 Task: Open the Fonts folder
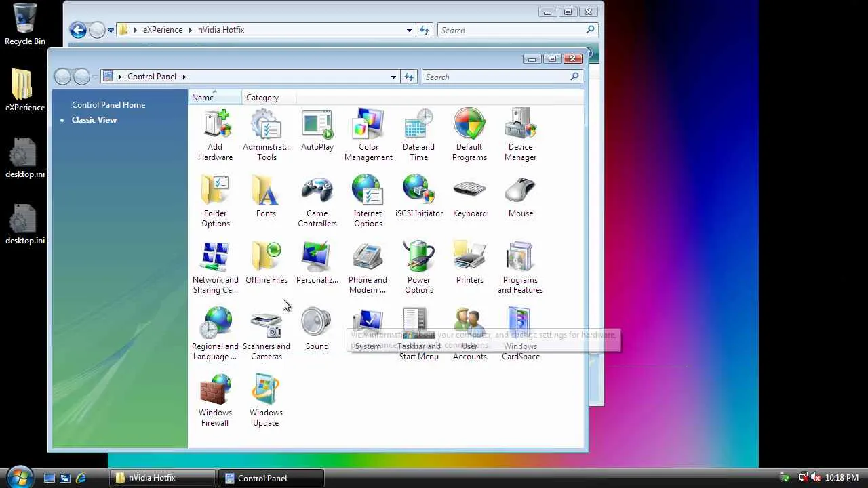click(266, 197)
